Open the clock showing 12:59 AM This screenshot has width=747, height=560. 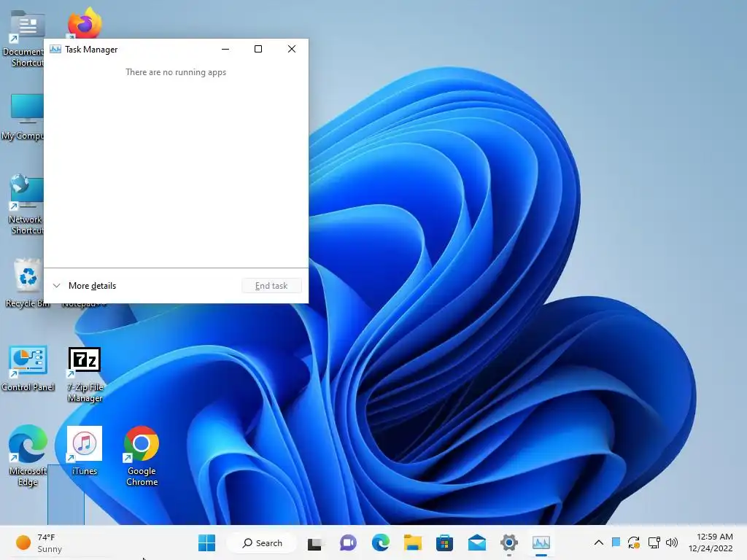point(711,542)
